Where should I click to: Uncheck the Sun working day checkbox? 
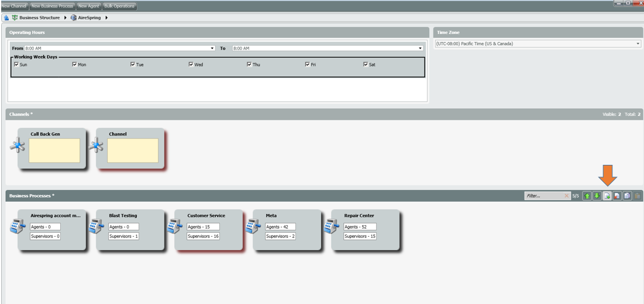pos(16,64)
